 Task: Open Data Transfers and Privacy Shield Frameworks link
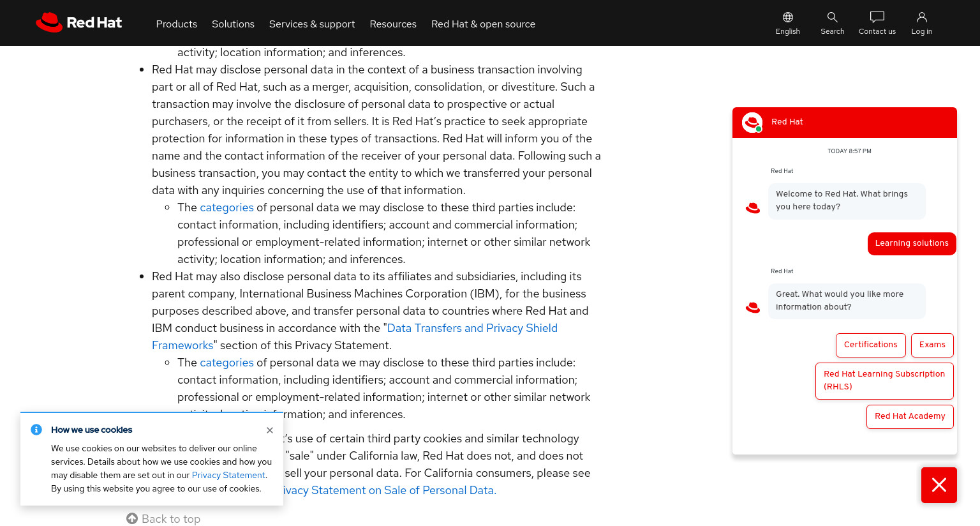coord(355,336)
